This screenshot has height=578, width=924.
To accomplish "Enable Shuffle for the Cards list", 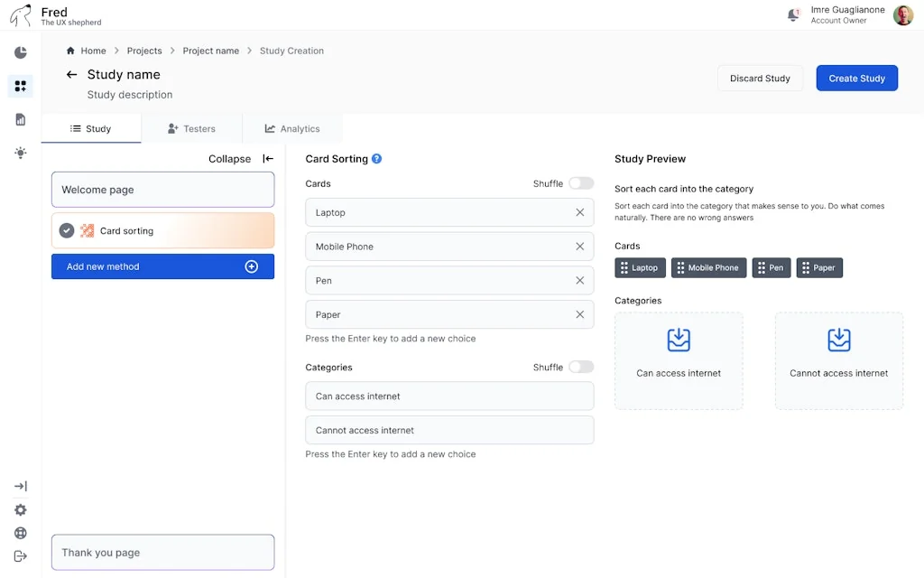I will pos(581,182).
